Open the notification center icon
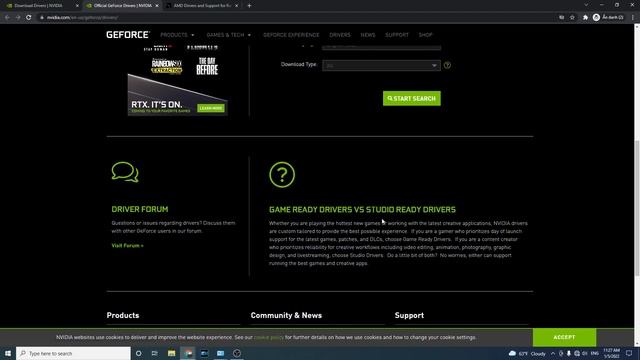This screenshot has height=360, width=640. (x=629, y=353)
